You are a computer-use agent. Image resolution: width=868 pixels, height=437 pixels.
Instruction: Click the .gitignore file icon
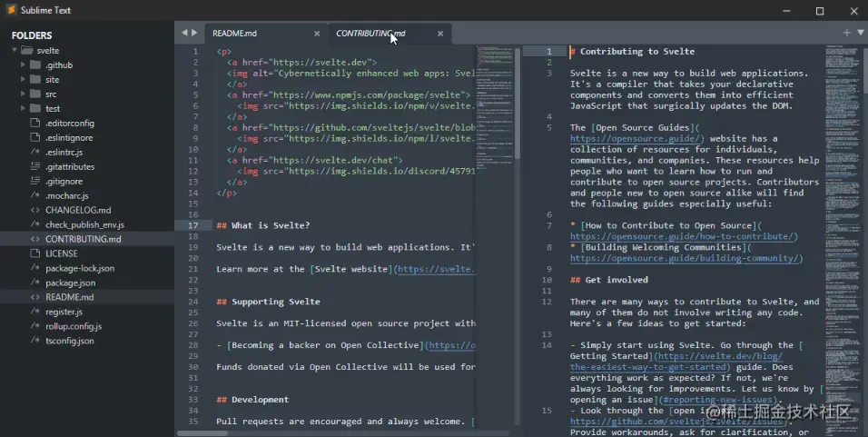pos(35,181)
